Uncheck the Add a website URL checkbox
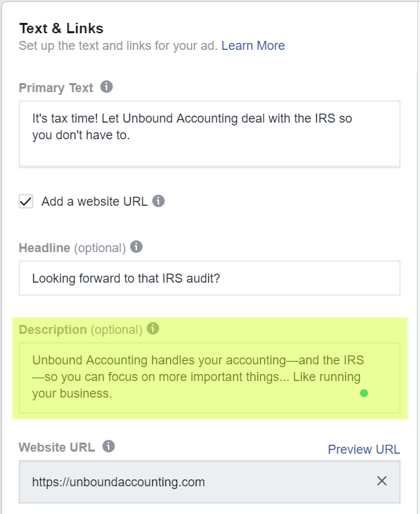The image size is (420, 514). (26, 202)
